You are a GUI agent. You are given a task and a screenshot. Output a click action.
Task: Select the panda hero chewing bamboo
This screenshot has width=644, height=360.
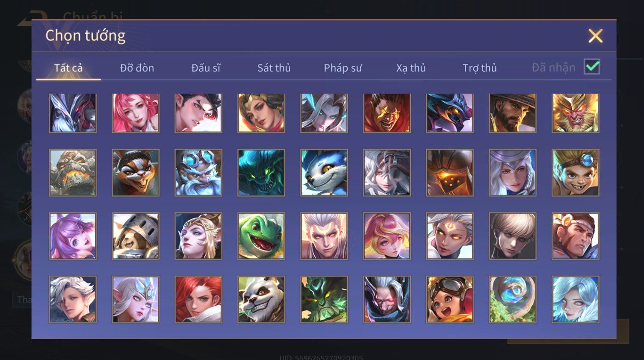pyautogui.click(x=261, y=299)
